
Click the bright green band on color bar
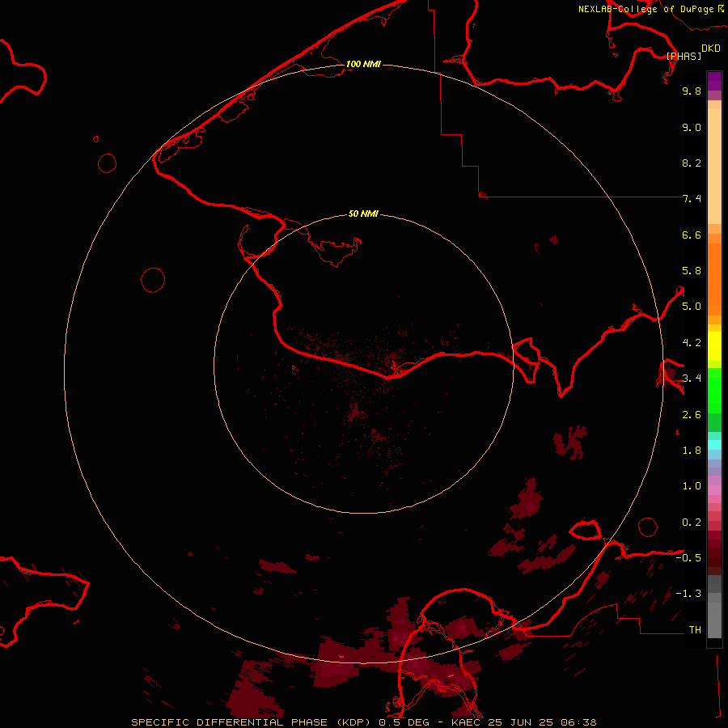(714, 390)
